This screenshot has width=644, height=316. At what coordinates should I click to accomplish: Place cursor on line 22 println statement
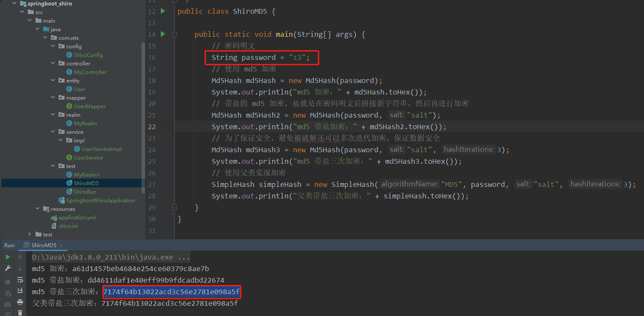329,127
